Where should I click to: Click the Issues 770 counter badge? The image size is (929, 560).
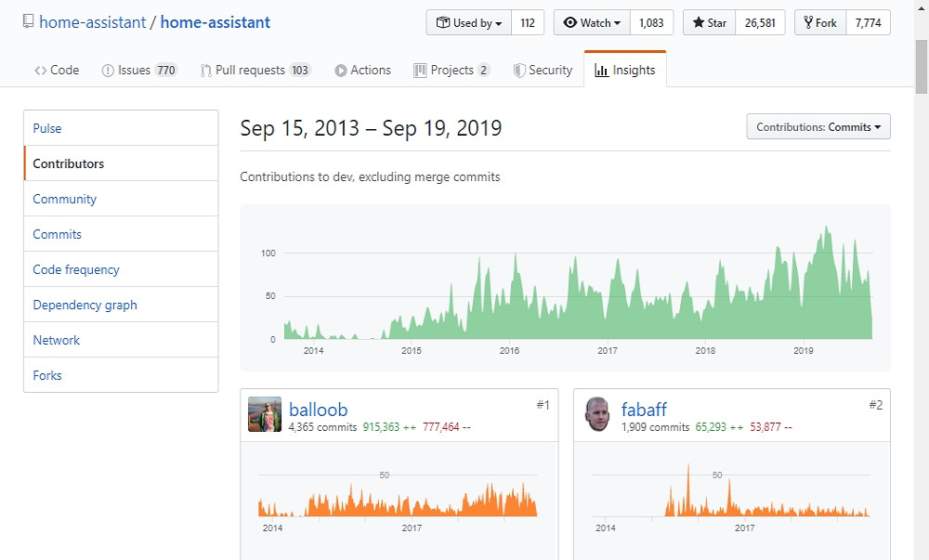pos(166,71)
